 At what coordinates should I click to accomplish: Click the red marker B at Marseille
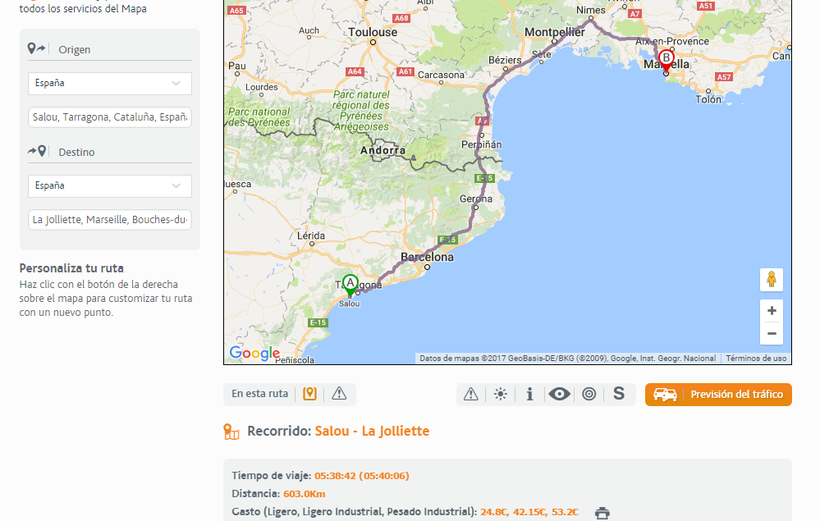[x=666, y=59]
